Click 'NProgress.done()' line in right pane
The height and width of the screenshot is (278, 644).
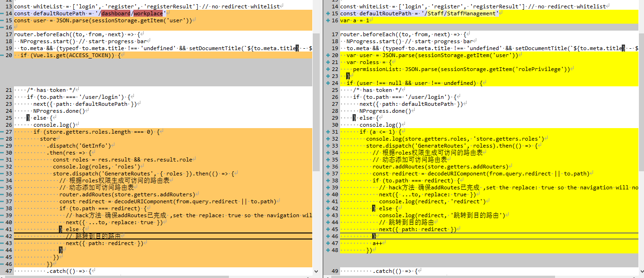click(385, 111)
